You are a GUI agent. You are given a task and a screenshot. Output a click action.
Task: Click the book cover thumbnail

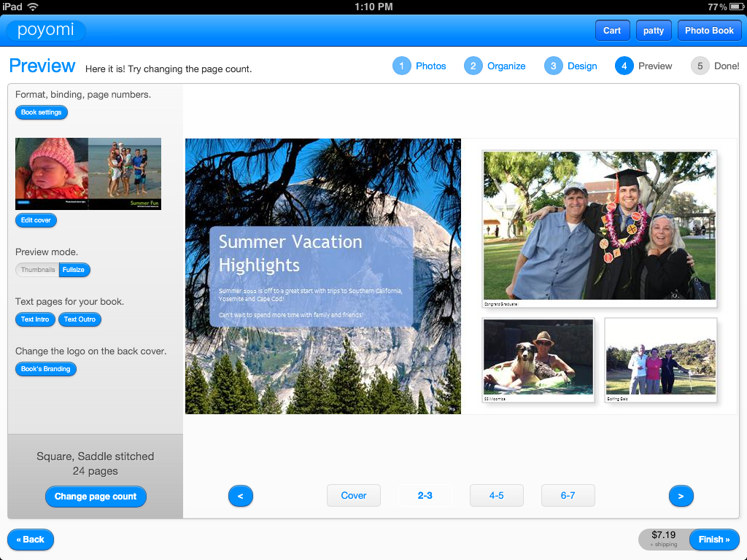pyautogui.click(x=88, y=174)
